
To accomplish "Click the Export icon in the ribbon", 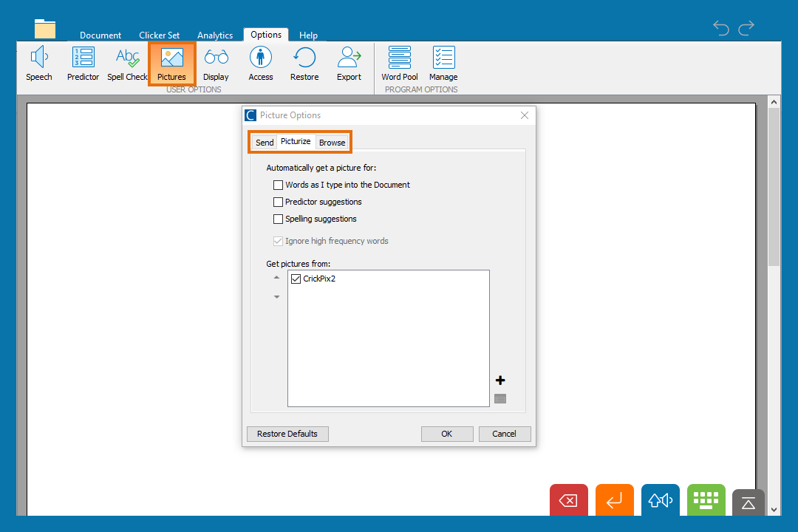I will 349,64.
